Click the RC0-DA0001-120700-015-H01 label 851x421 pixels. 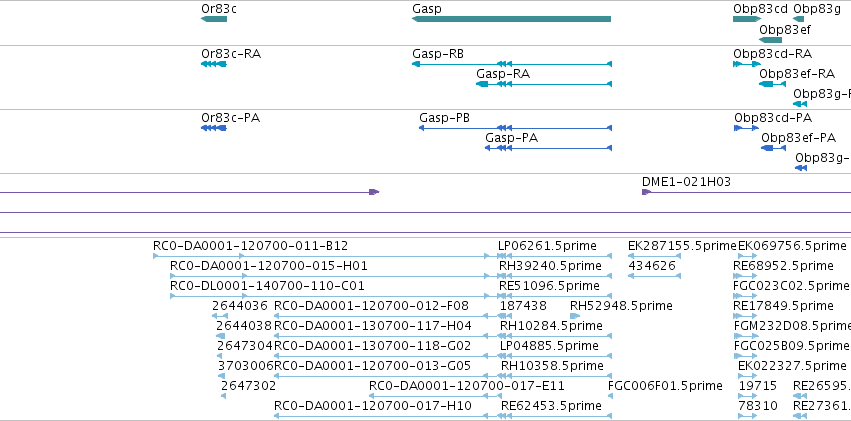pos(269,266)
